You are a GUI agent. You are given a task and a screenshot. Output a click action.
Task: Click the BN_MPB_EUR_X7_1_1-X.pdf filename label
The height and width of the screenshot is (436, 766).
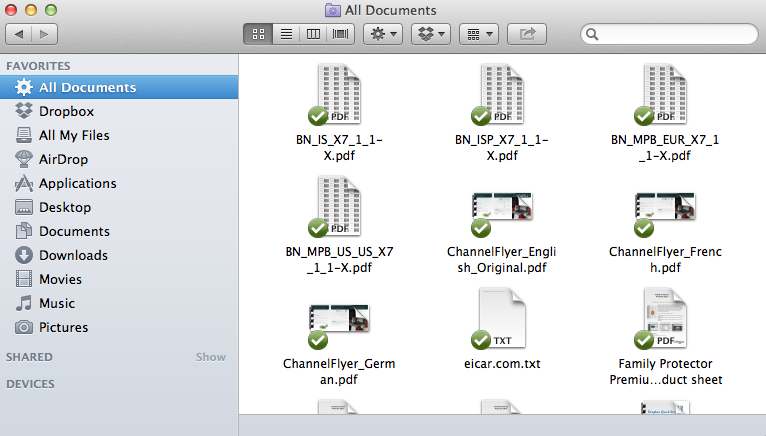tap(665, 148)
